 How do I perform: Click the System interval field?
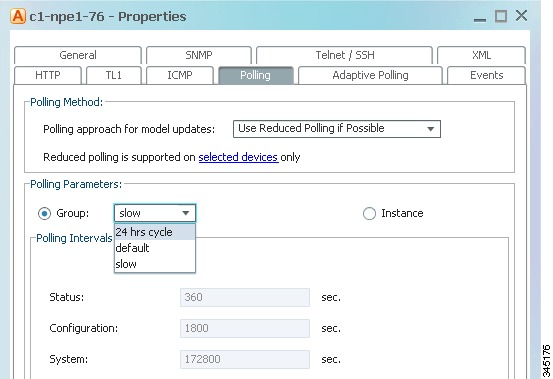click(245, 359)
